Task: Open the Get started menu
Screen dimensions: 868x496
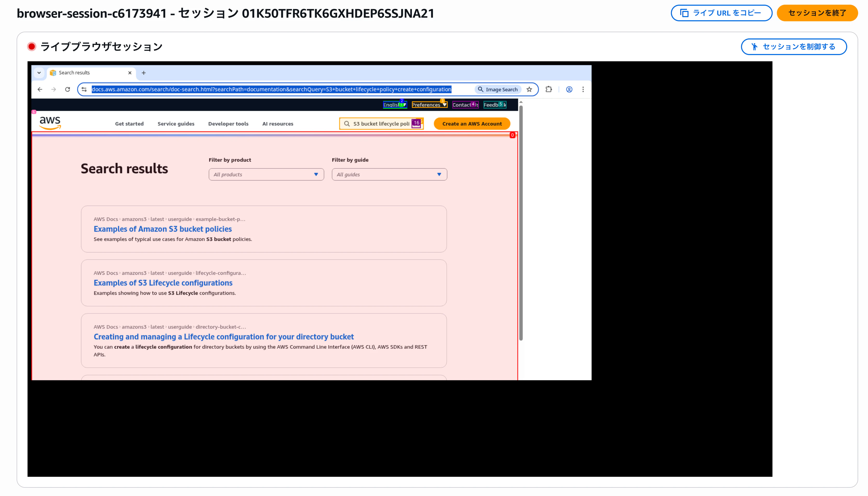Action: point(129,124)
